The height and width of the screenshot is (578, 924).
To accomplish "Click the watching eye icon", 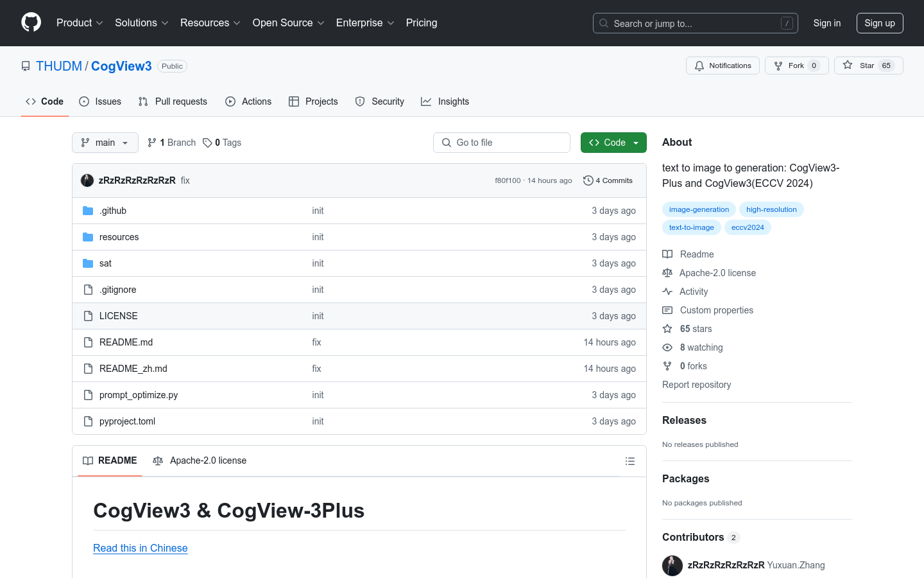I will coord(667,347).
